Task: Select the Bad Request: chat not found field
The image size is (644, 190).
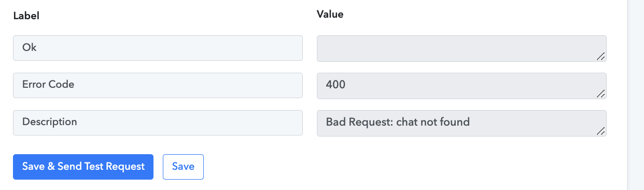Action: tap(461, 123)
